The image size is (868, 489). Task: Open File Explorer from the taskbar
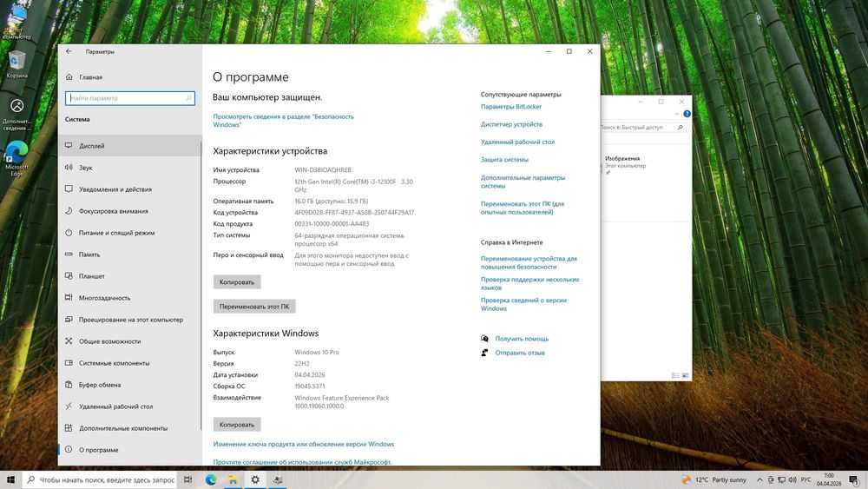[x=233, y=479]
